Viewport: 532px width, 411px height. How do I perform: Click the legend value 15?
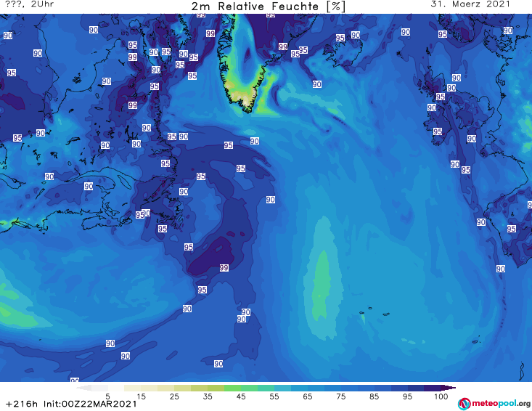pyautogui.click(x=141, y=396)
